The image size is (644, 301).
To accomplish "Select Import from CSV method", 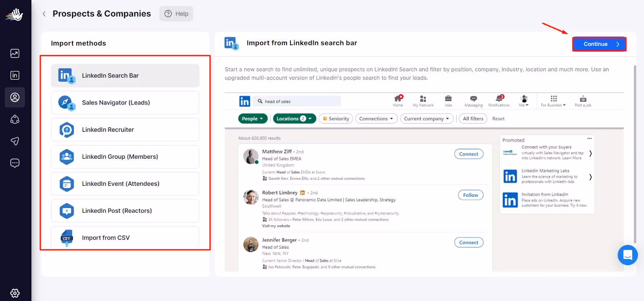I will (125, 238).
